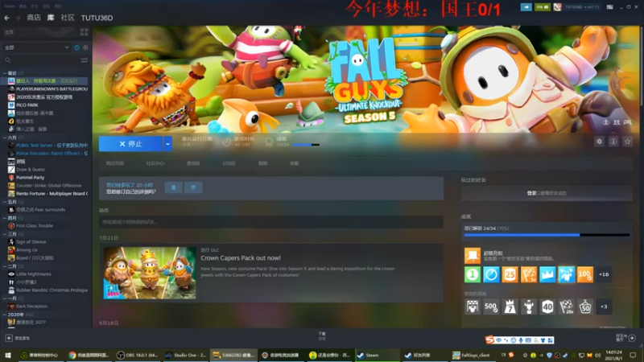
Task: Open the 商店 store tab
Action: 34,18
